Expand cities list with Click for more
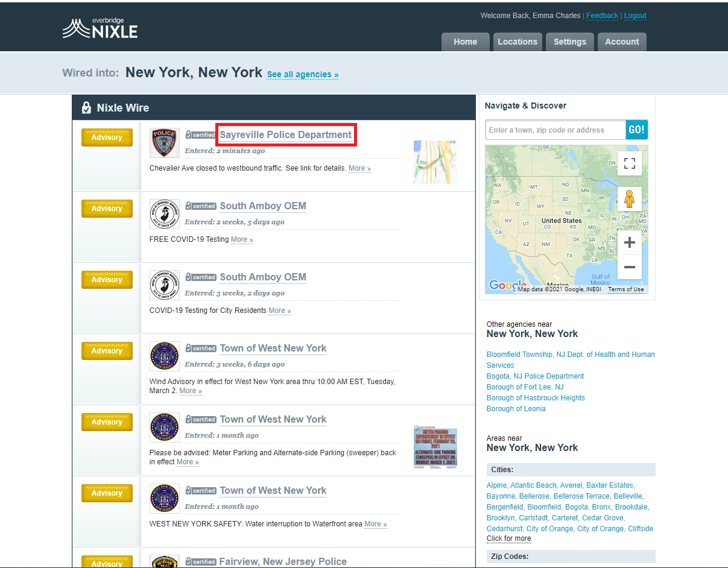728x568 pixels. (508, 538)
